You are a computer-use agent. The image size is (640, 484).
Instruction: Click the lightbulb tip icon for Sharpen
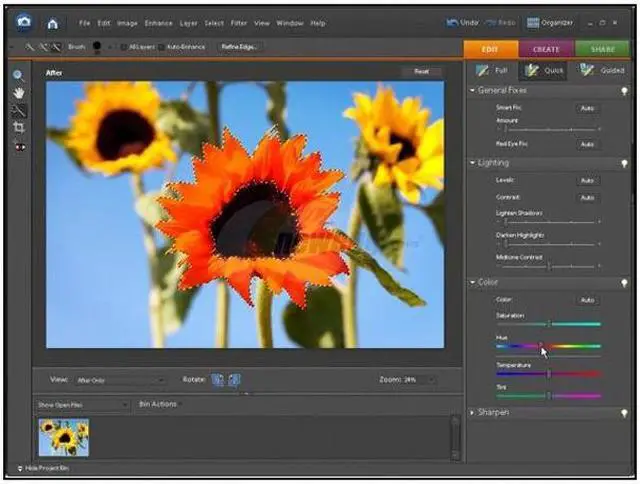point(624,413)
